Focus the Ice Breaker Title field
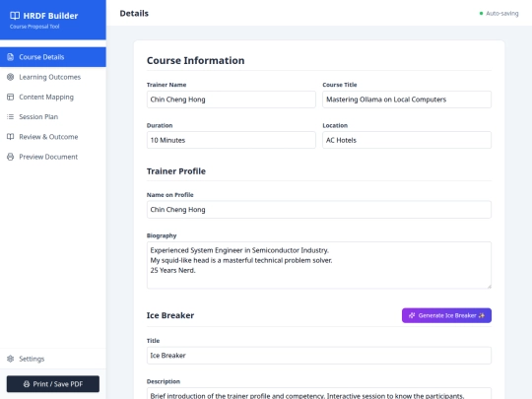This screenshot has width=532, height=399. pyautogui.click(x=319, y=356)
